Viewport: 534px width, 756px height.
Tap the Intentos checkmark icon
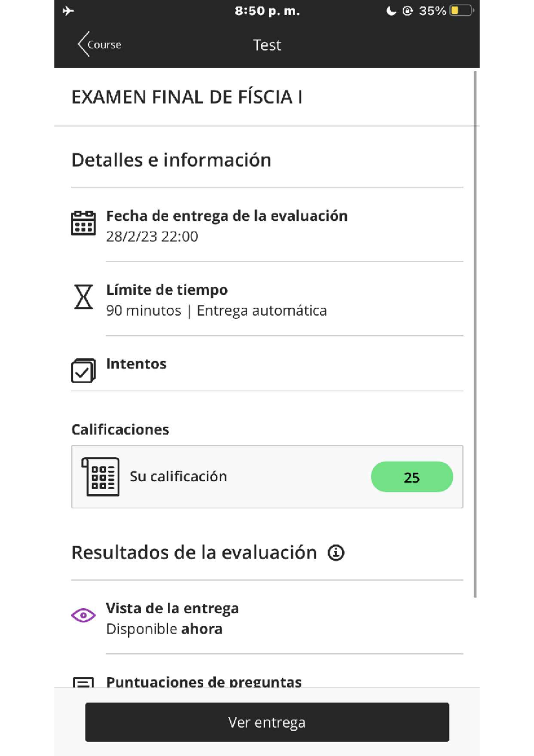coord(83,370)
